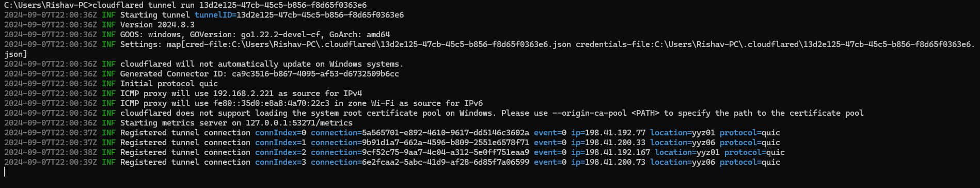Click the IPv4 source address 192.168.2.221
This screenshot has width=980, height=188.
243,93
